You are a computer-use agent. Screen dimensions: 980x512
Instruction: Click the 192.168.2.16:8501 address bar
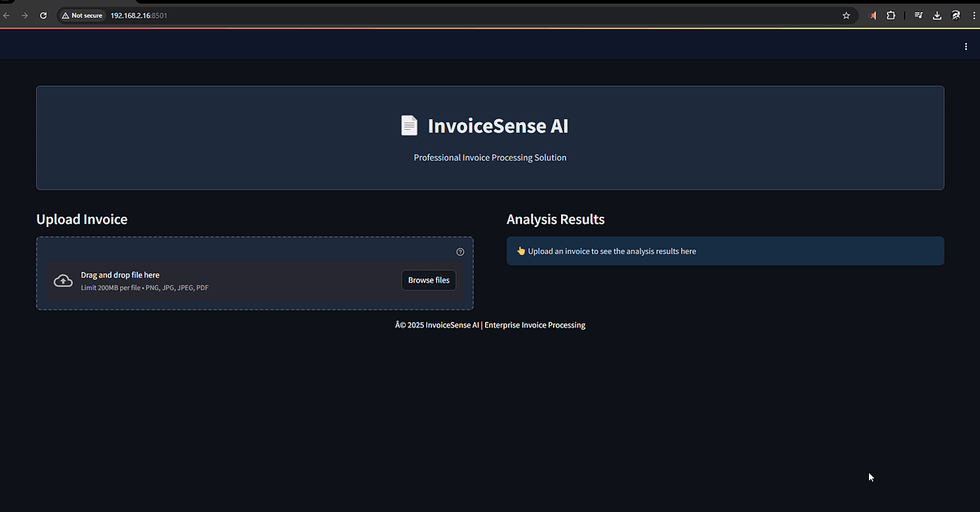[139, 15]
